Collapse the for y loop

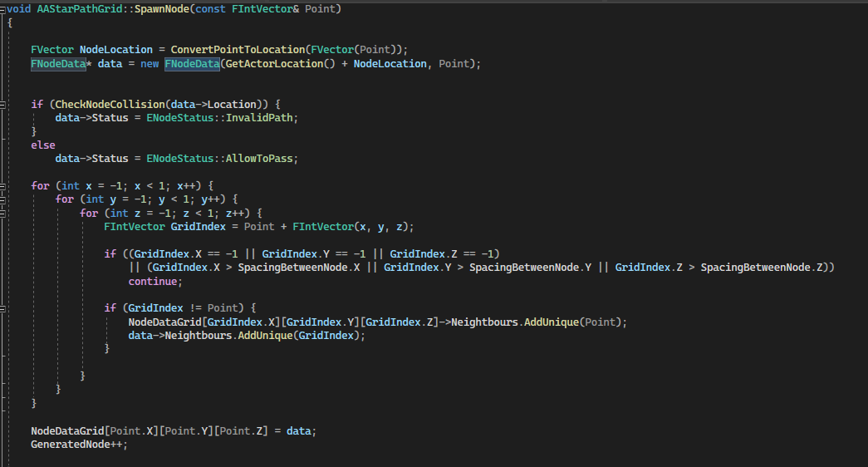pyautogui.click(x=3, y=199)
